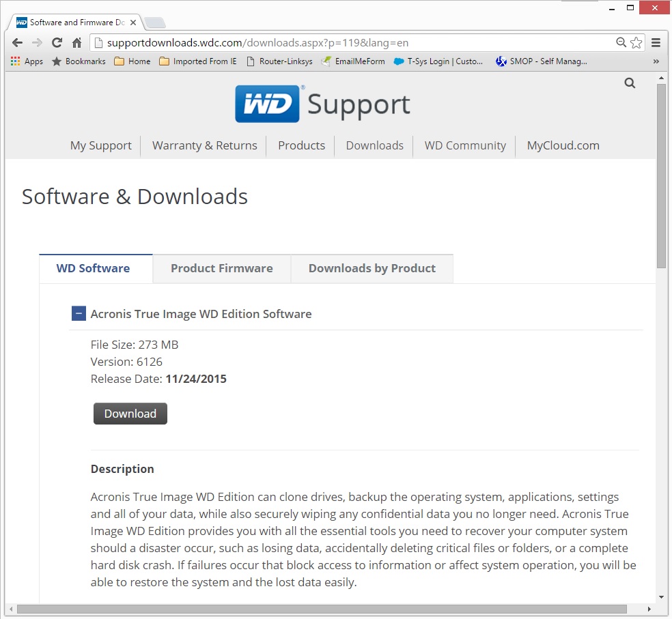
Task: Click the WD Support site search icon
Action: pyautogui.click(x=630, y=83)
